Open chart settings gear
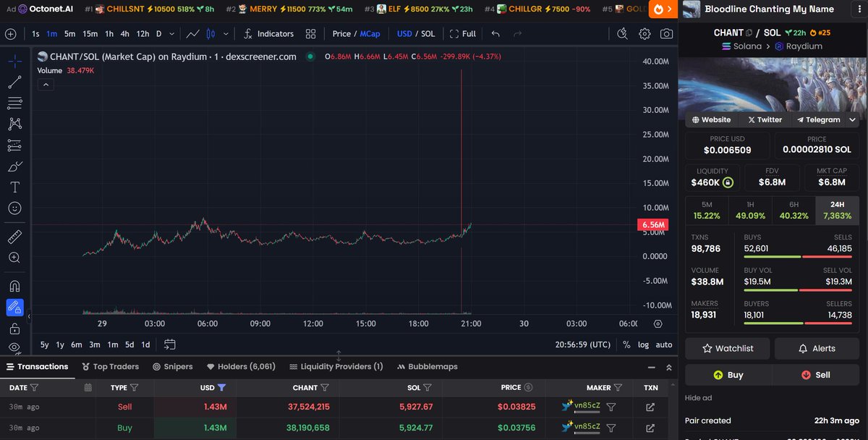 (644, 34)
